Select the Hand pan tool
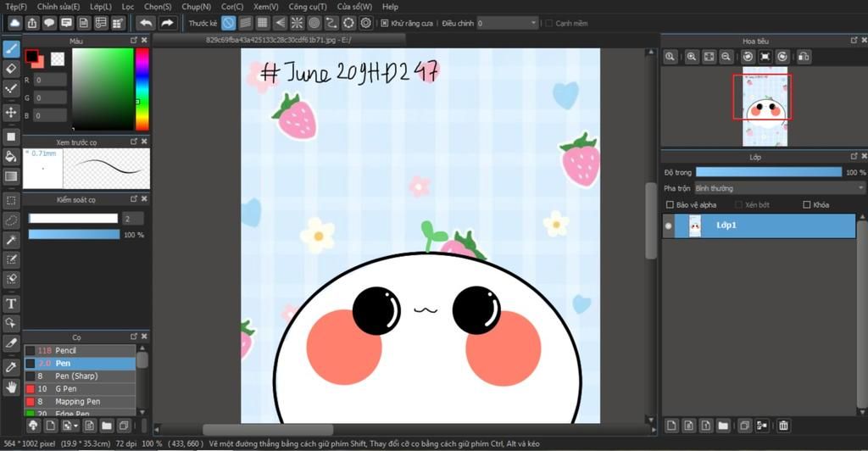 (x=11, y=387)
